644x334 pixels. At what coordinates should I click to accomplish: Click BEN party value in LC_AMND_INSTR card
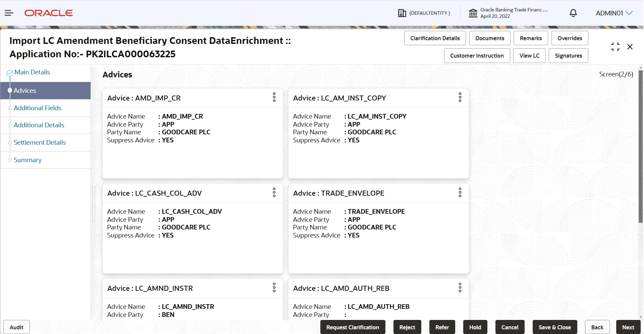[168, 315]
